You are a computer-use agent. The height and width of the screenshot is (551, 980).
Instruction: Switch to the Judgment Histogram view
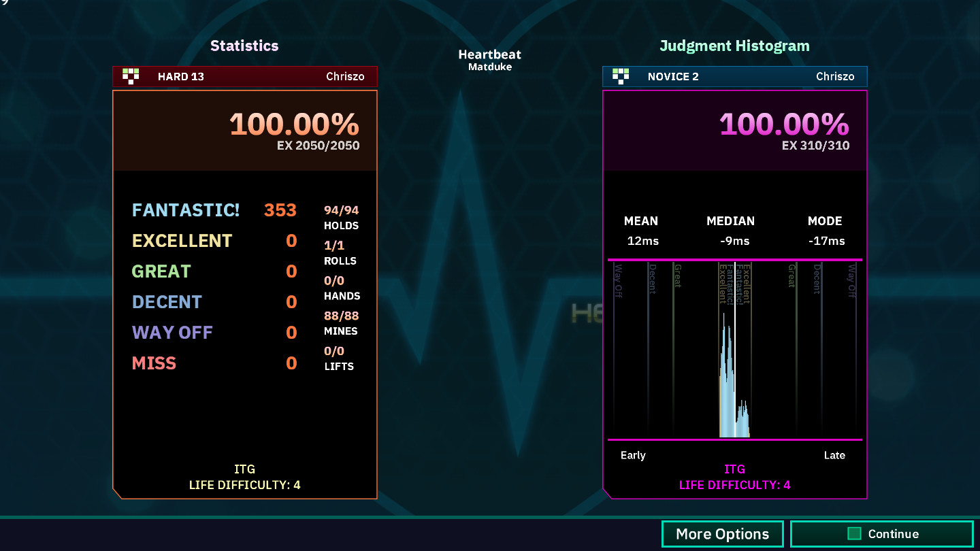click(x=735, y=46)
